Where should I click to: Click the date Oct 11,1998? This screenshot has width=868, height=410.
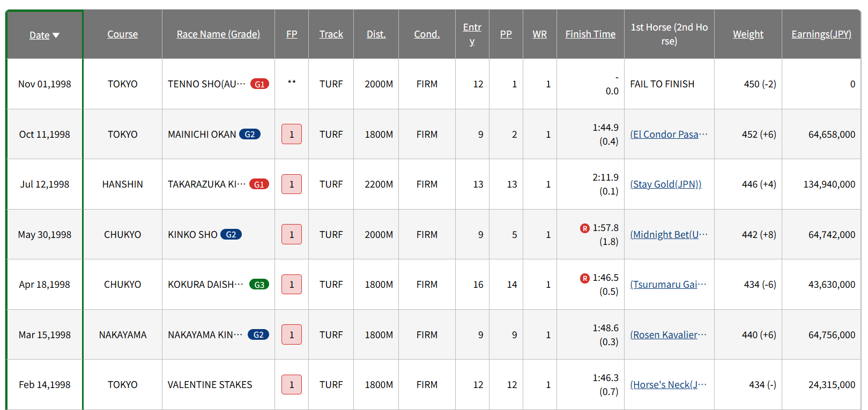(x=44, y=135)
